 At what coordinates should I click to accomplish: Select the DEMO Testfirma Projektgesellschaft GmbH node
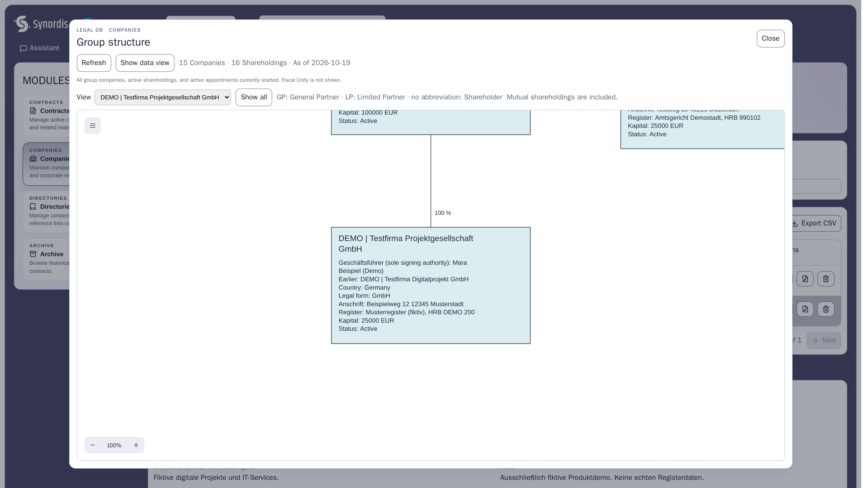(431, 285)
